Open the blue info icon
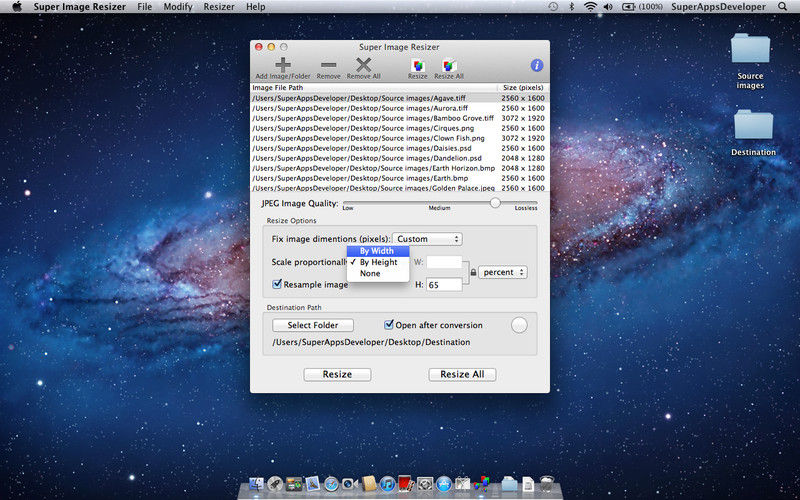Viewport: 800px width, 500px height. click(537, 65)
